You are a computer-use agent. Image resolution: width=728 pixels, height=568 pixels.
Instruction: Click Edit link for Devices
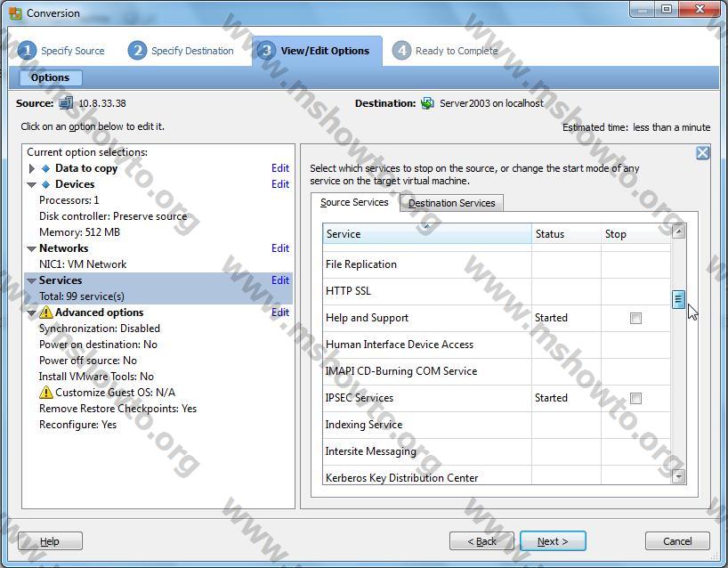click(x=280, y=184)
